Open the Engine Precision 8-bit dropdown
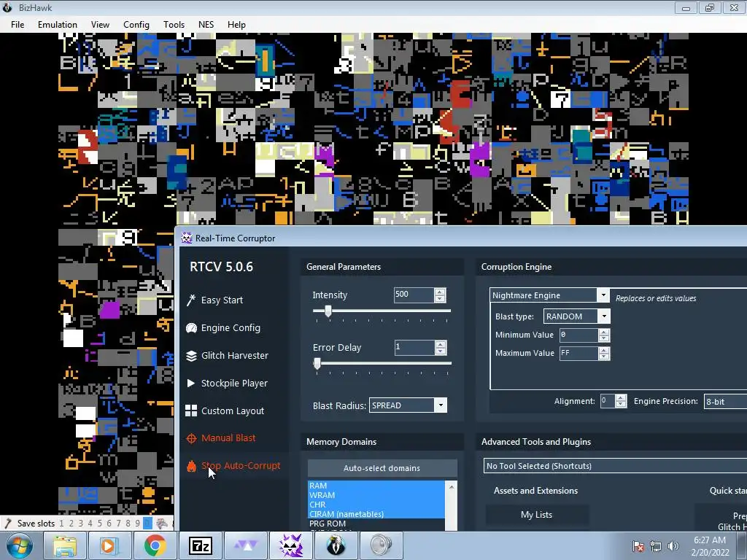Image resolution: width=747 pixels, height=560 pixels. coord(725,402)
